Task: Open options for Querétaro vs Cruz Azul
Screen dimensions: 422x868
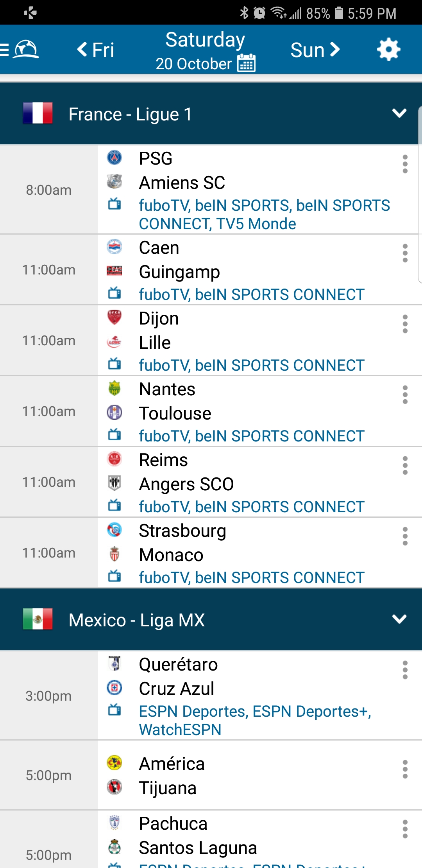Action: point(405,670)
